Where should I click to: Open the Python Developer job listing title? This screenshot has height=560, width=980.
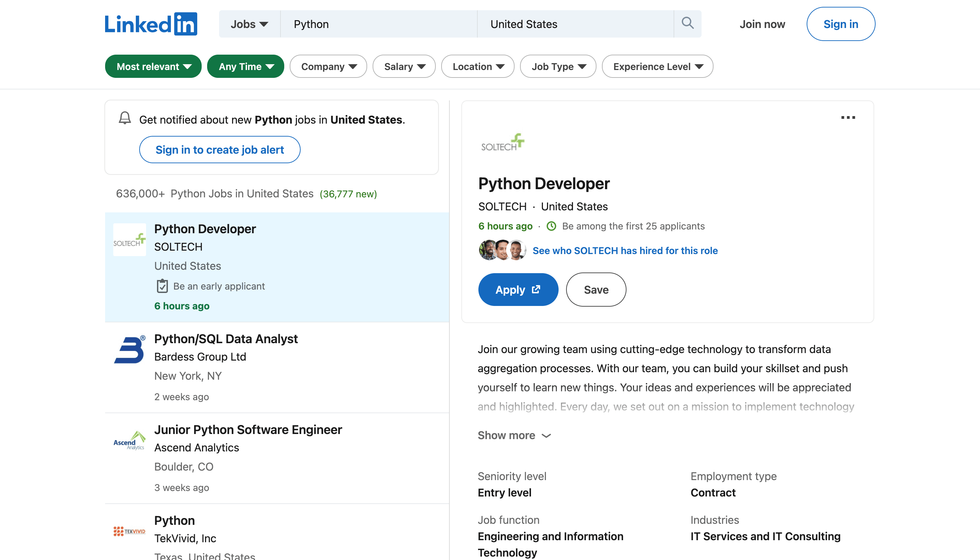pos(205,228)
